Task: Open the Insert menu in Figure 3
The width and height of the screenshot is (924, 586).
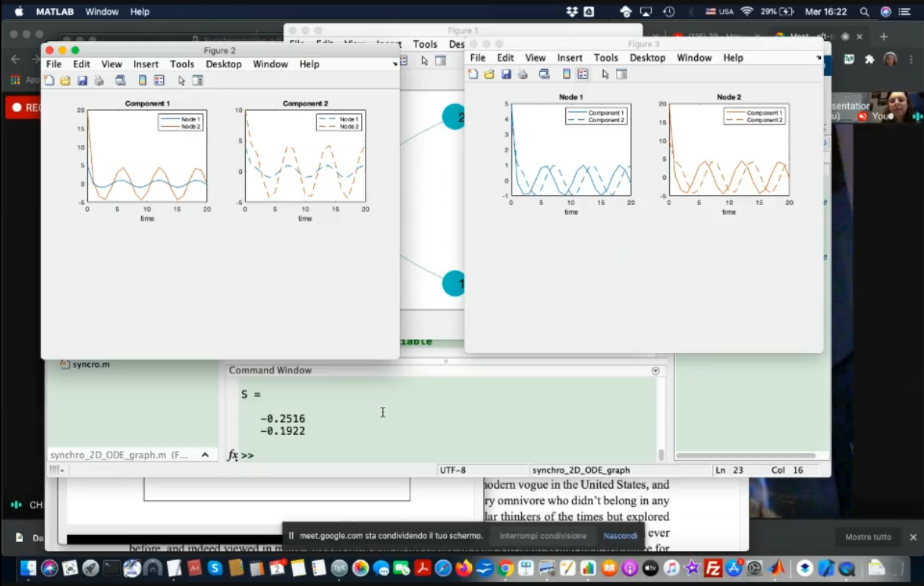Action: pos(570,58)
